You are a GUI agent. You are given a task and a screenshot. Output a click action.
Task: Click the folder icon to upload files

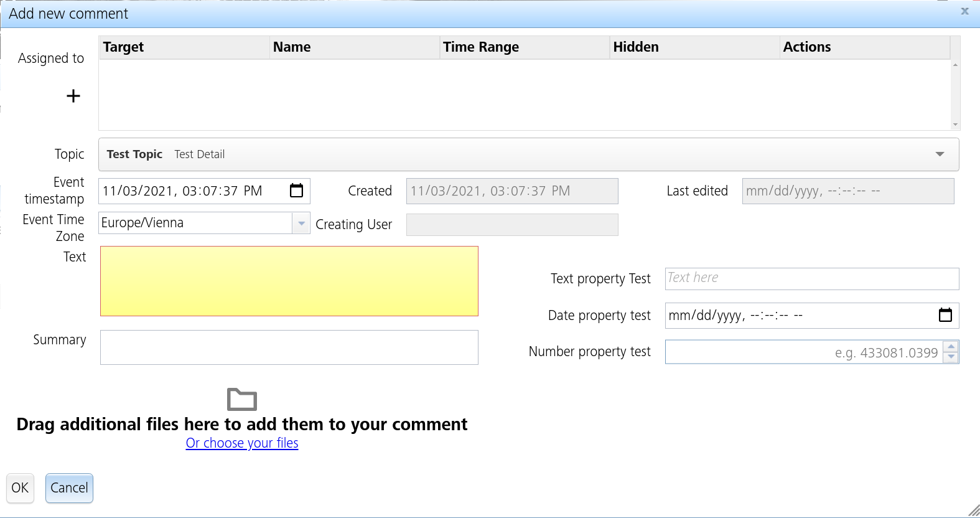[x=242, y=399]
